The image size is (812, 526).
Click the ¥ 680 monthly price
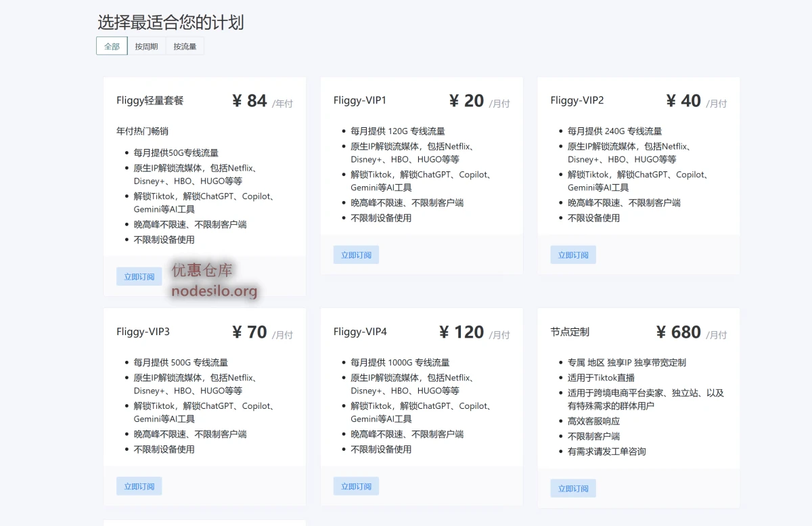pos(692,332)
